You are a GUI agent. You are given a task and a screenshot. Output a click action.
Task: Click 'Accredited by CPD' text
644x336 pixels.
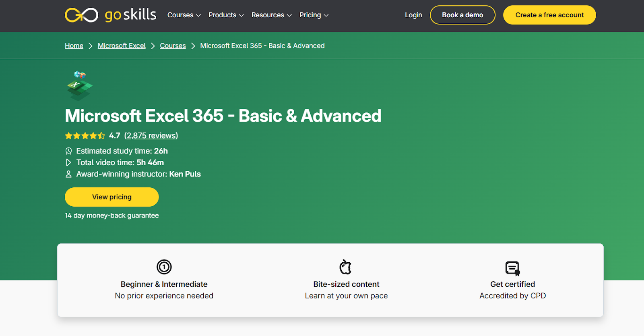click(513, 296)
